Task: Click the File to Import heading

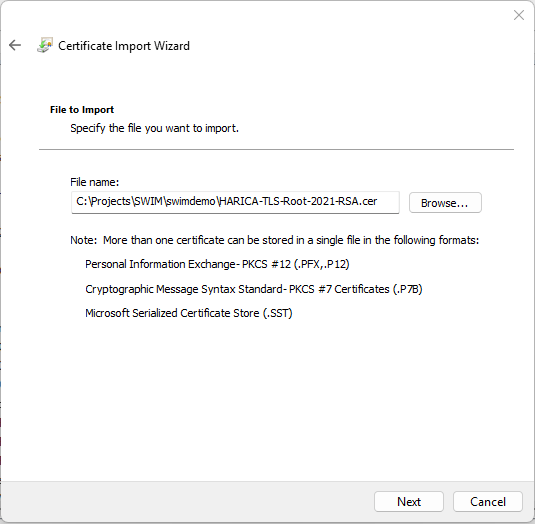Action: pos(82,110)
